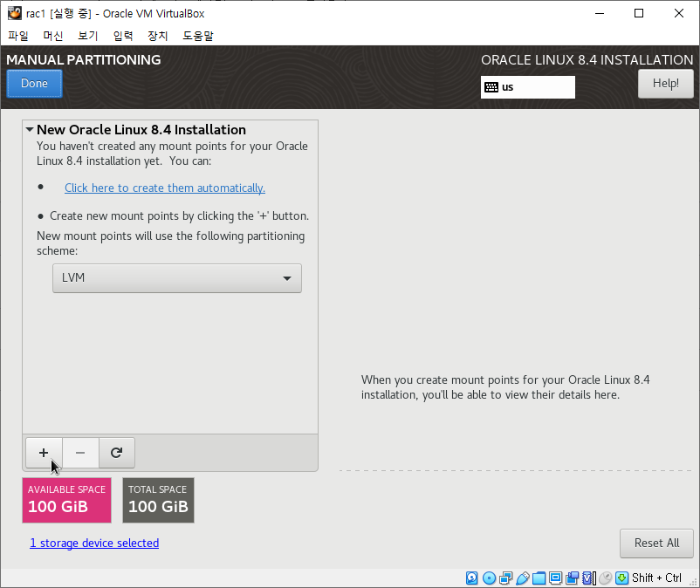Open the 입력 menu

point(123,36)
